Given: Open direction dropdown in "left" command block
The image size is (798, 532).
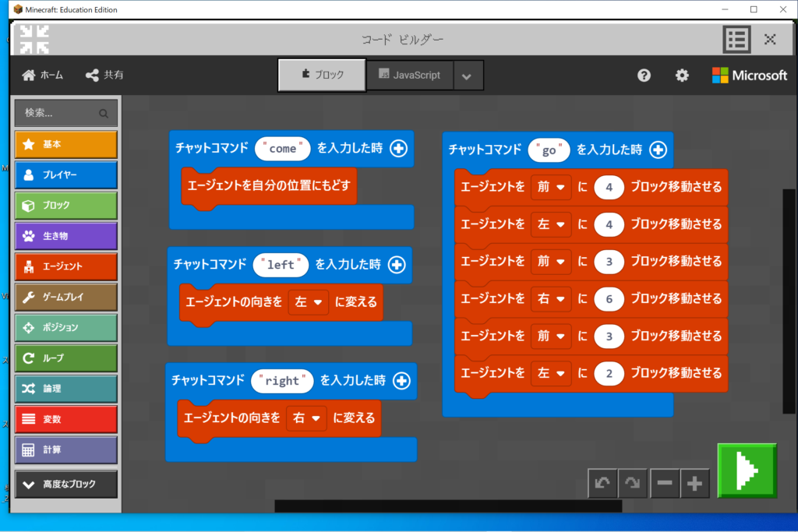Looking at the screenshot, I should tap(309, 302).
